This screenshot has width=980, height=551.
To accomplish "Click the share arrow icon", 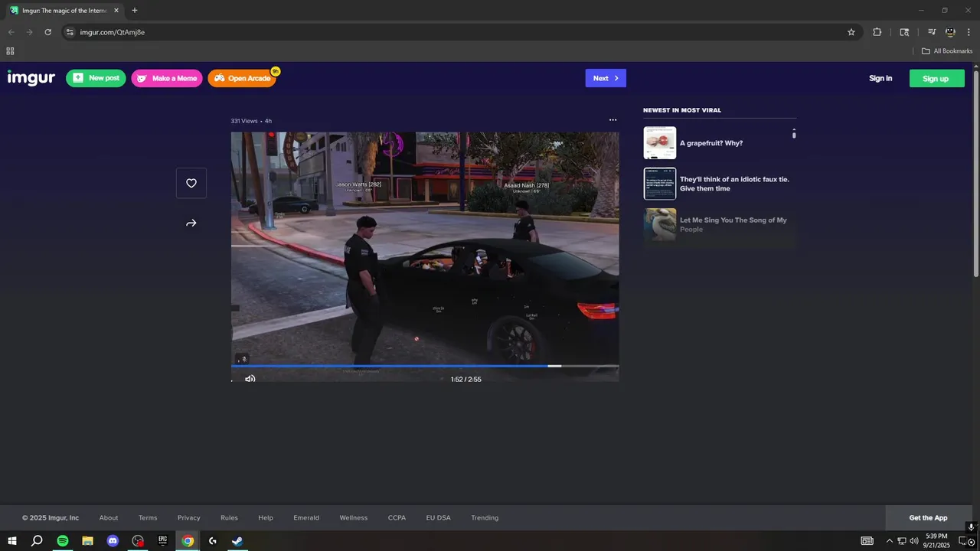I will [191, 223].
